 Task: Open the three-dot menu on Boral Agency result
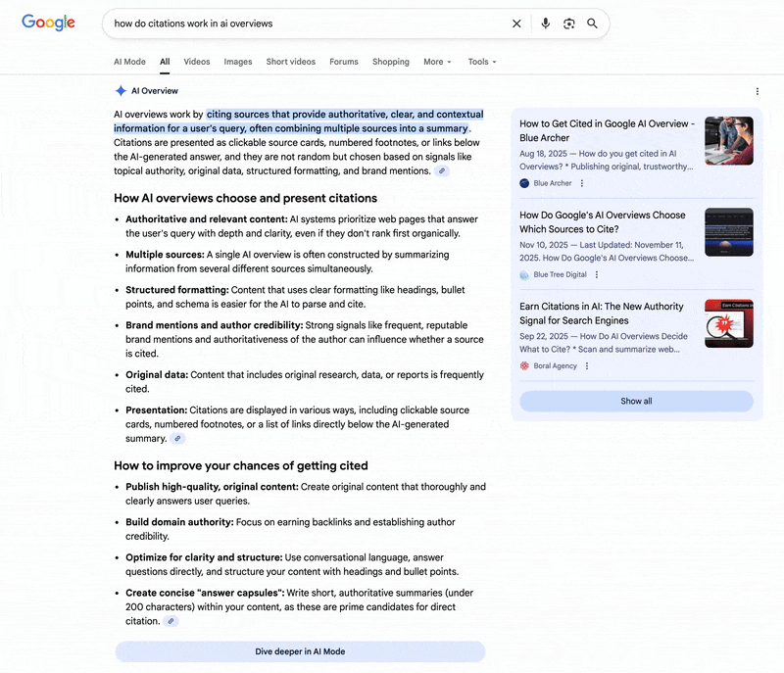(x=586, y=365)
